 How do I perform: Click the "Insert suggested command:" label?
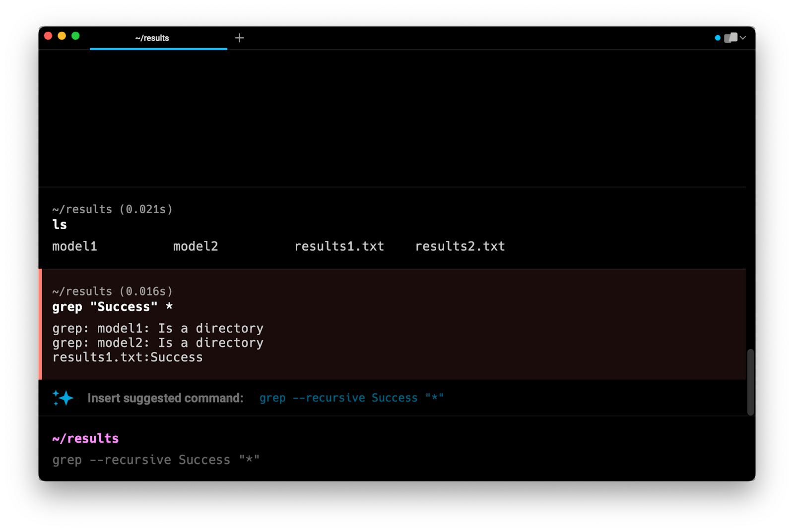click(x=165, y=398)
